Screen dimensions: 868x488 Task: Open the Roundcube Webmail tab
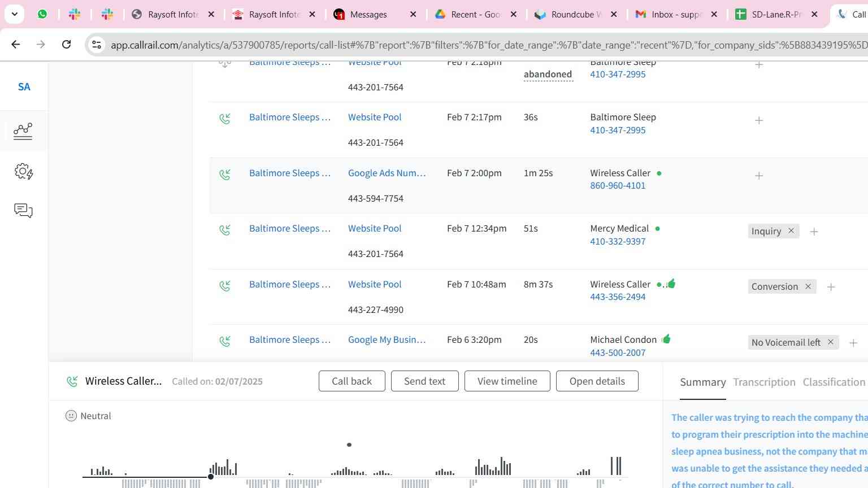click(x=576, y=15)
